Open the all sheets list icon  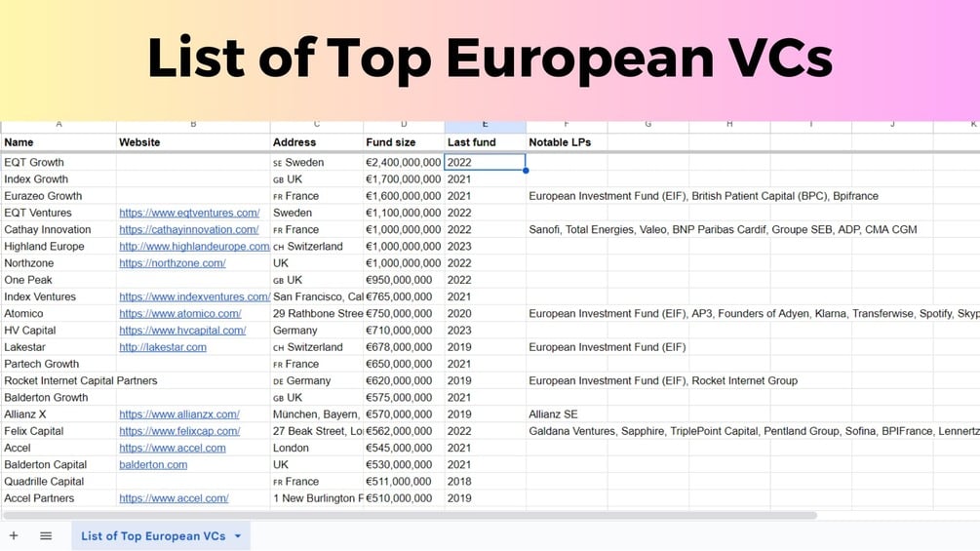(x=46, y=536)
